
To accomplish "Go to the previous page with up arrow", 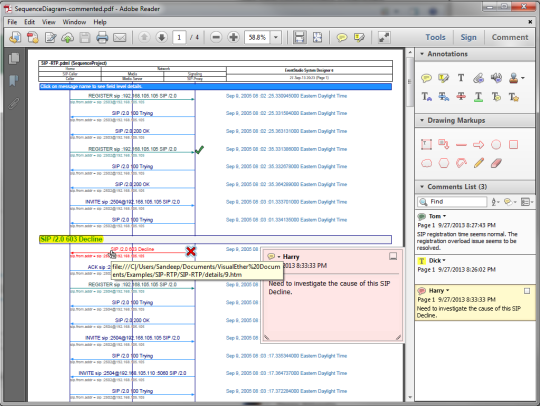I will click(x=144, y=37).
